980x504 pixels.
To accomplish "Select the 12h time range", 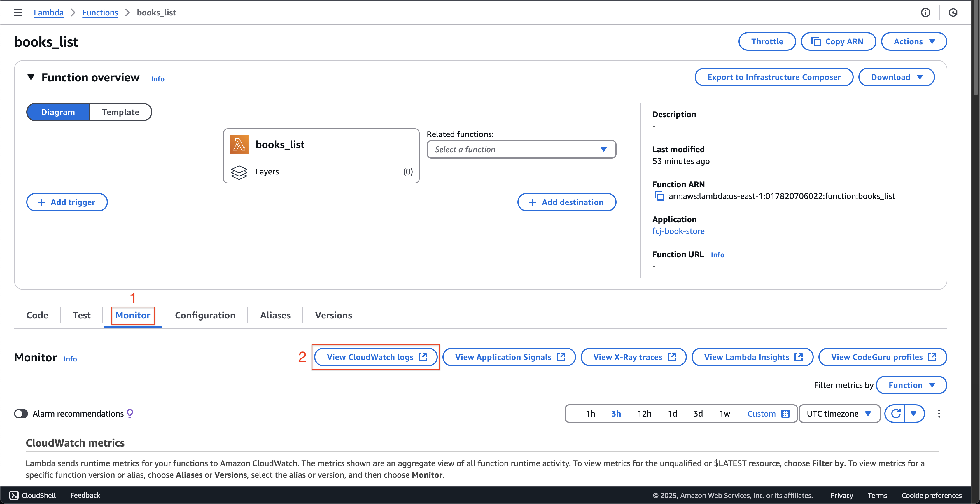I will tap(645, 414).
